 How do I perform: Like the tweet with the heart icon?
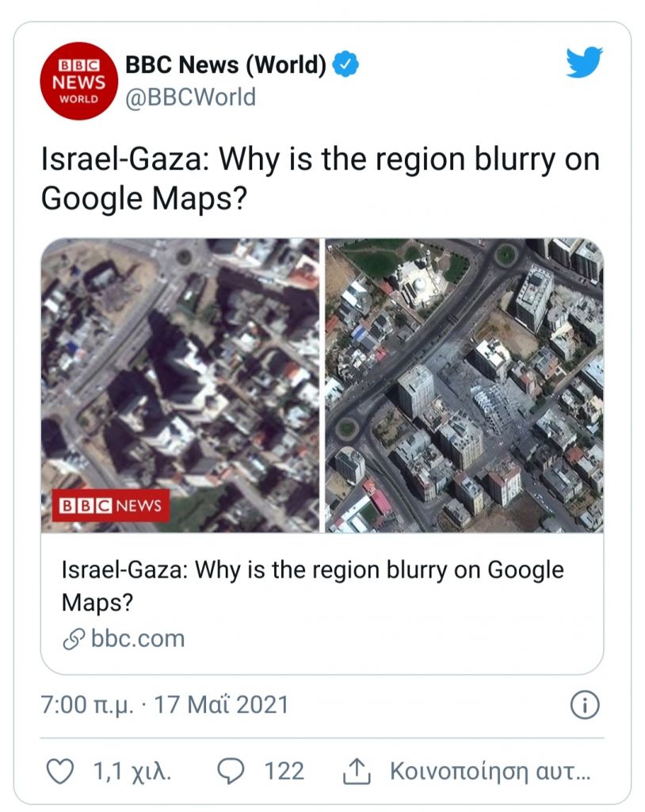coord(61,770)
